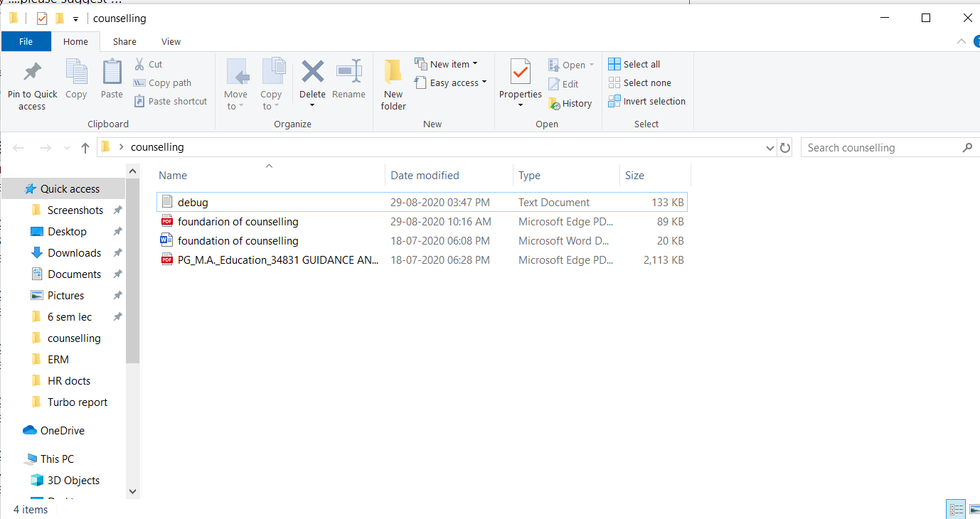Click Pin to Quick access icon
980x519 pixels.
coord(32,73)
